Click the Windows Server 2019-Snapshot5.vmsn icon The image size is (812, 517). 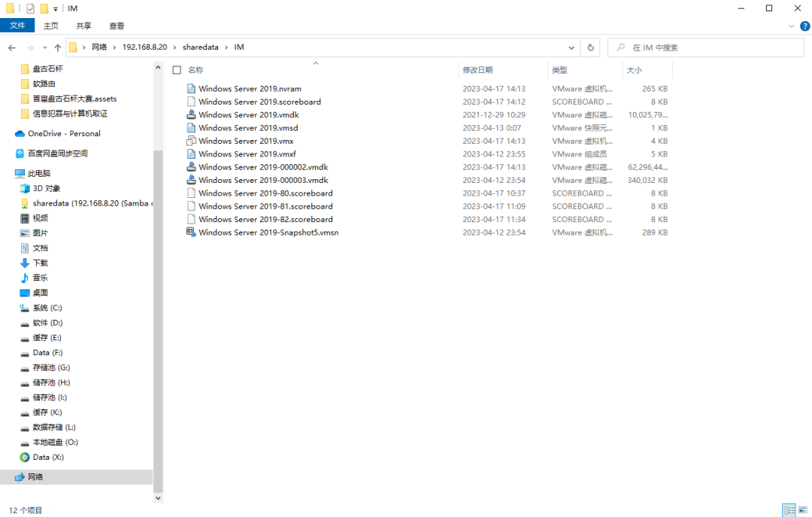pyautogui.click(x=191, y=233)
